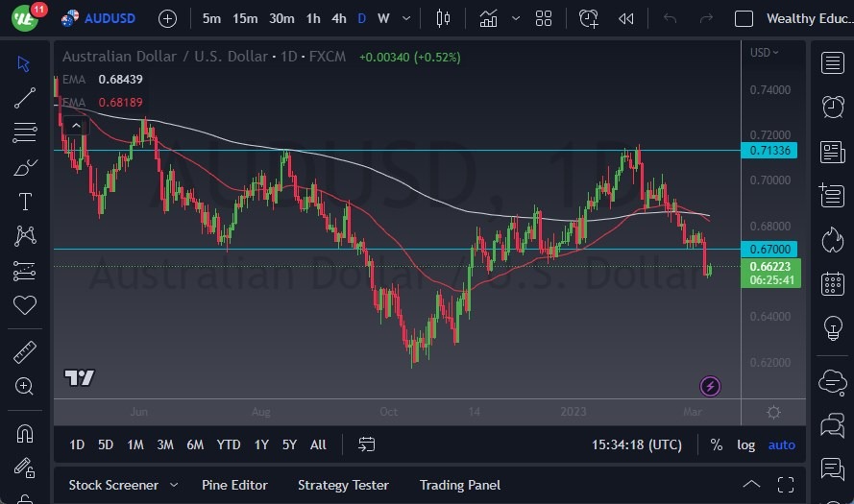
Task: Open the calendar panel icon
Action: pyautogui.click(x=832, y=283)
